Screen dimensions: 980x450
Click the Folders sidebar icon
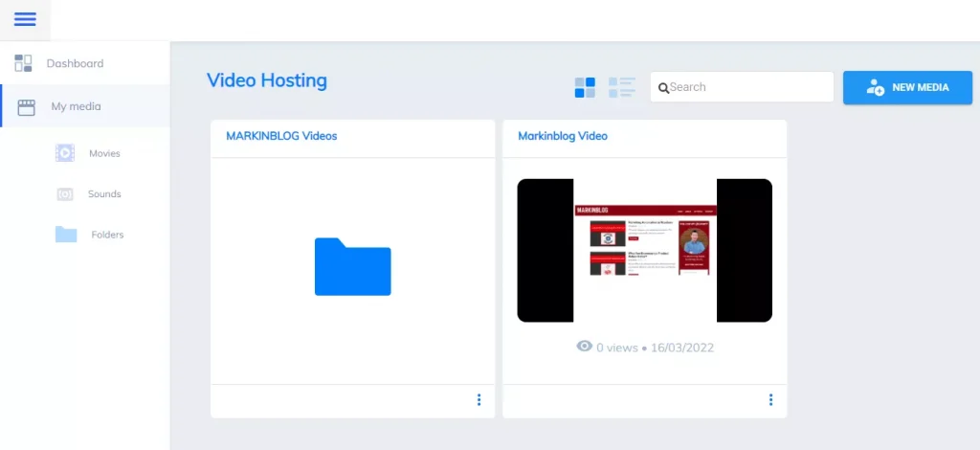[66, 235]
